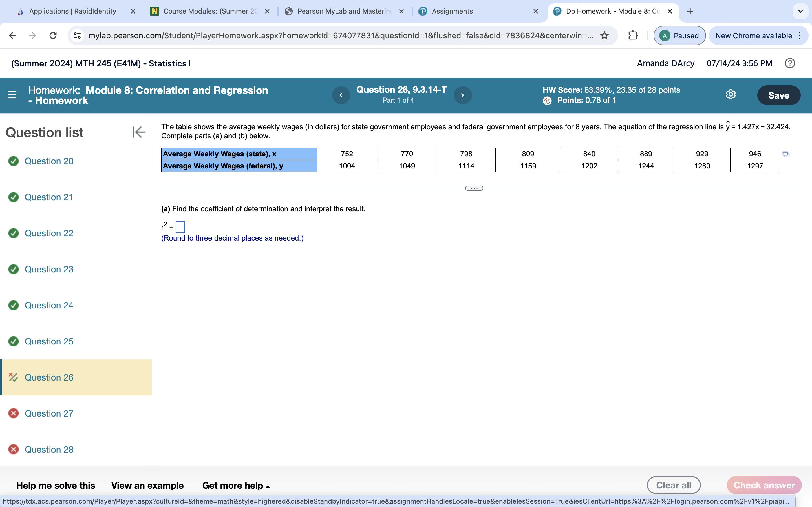This screenshot has width=812, height=507.
Task: Click the HW Score partial credit icon
Action: pos(547,100)
